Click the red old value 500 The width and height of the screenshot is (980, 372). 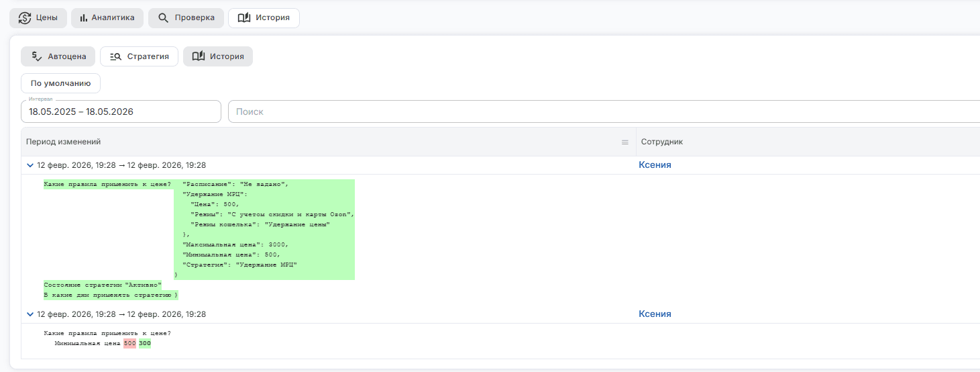tap(129, 344)
